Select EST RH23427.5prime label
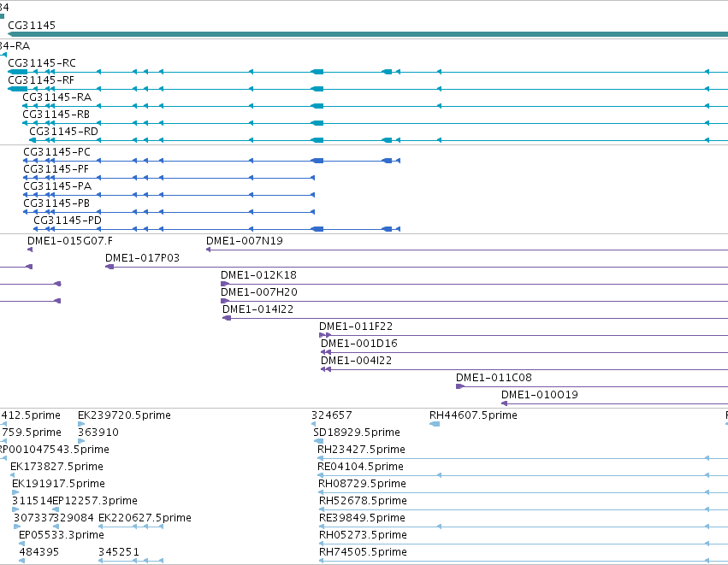The image size is (728, 565). pos(361,450)
